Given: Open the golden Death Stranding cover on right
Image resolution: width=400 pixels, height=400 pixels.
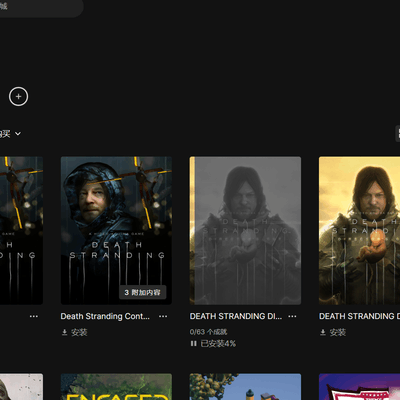Looking at the screenshot, I should pyautogui.click(x=359, y=230).
